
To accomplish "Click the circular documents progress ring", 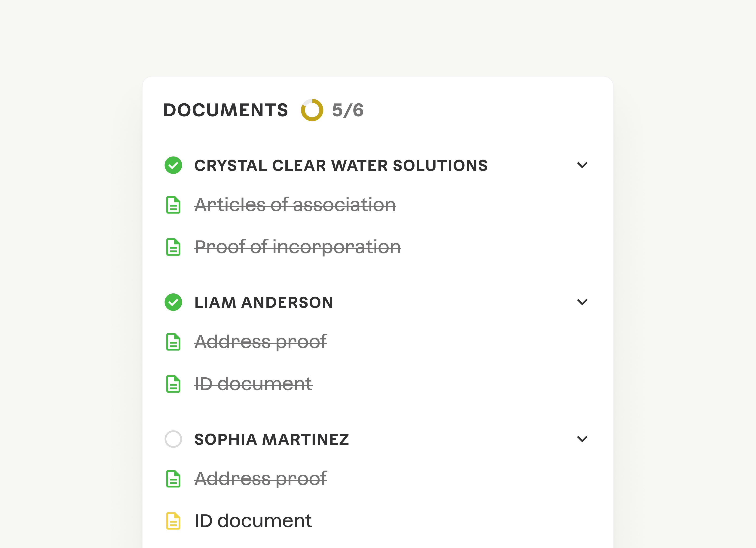I will 312,110.
